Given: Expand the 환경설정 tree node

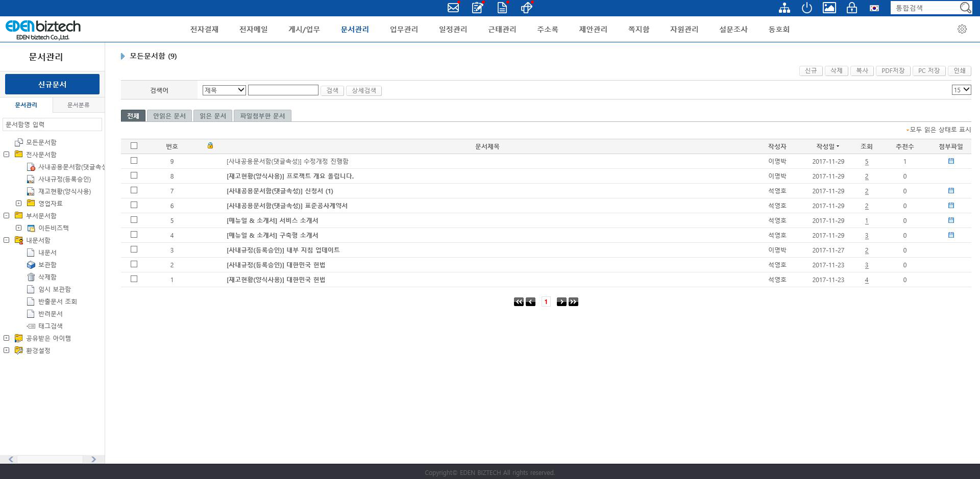Looking at the screenshot, I should click(x=7, y=350).
